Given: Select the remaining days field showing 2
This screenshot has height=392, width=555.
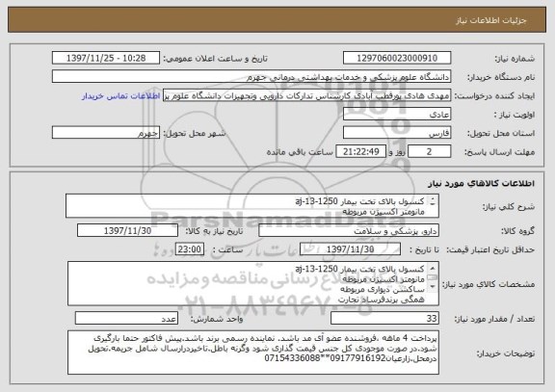Looking at the screenshot, I should (x=430, y=152).
